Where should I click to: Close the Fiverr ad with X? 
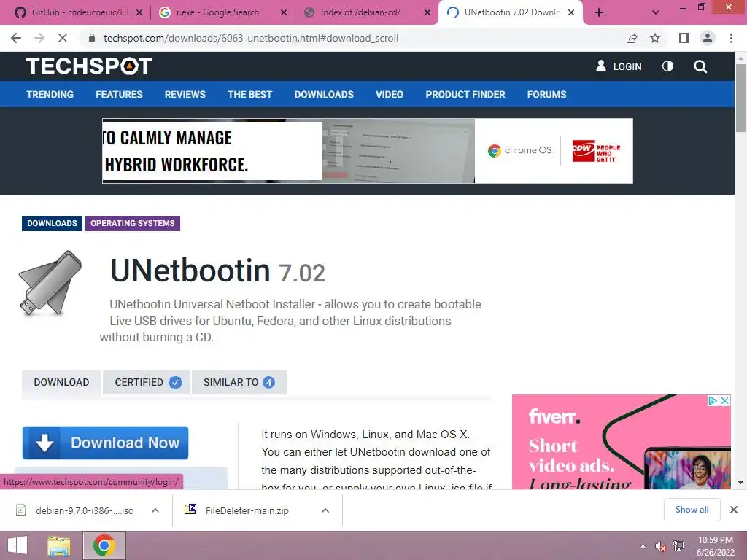[x=724, y=400]
